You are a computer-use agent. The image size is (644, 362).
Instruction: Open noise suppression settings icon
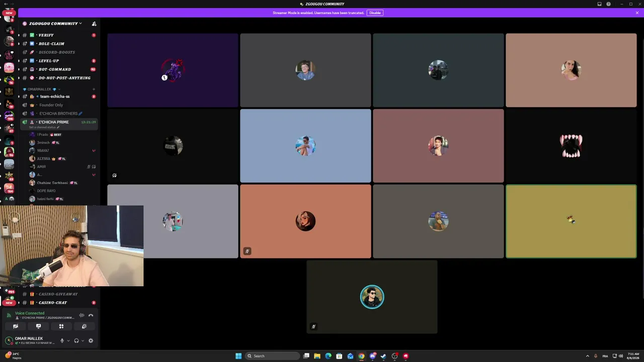click(82, 315)
